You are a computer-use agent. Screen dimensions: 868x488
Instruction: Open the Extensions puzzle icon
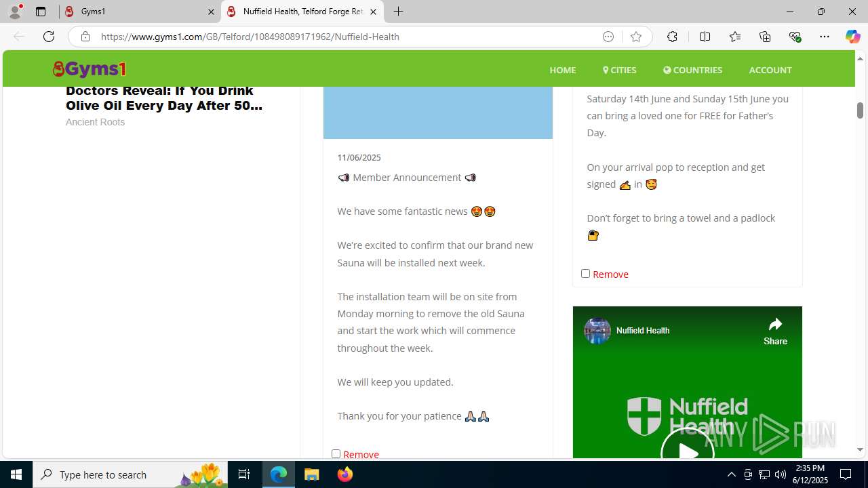pyautogui.click(x=672, y=37)
